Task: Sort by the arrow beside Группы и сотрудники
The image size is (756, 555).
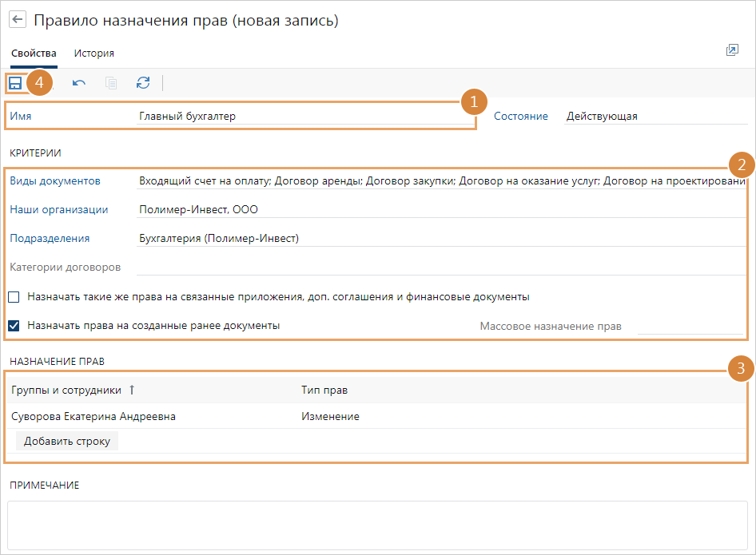Action: coord(133,390)
